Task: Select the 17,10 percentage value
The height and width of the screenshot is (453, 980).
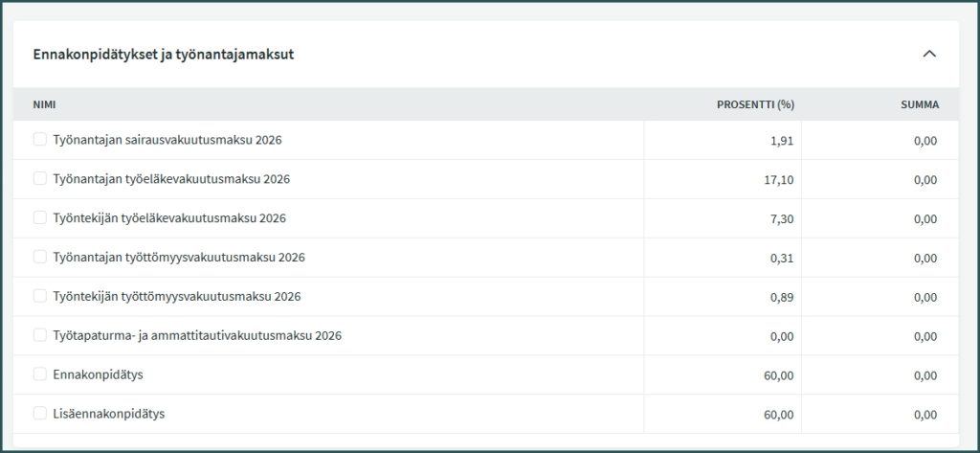Action: click(x=778, y=180)
